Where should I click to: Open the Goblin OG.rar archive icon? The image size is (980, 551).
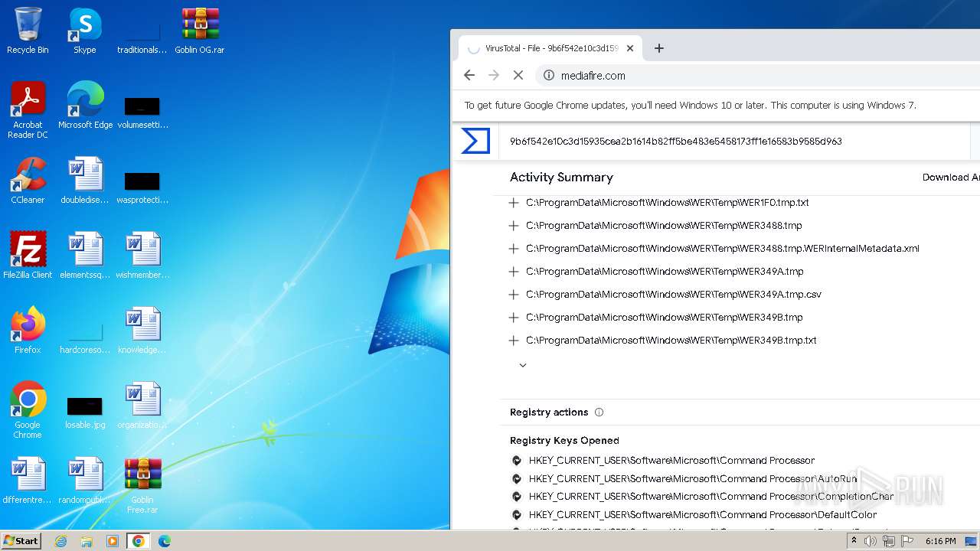[200, 31]
